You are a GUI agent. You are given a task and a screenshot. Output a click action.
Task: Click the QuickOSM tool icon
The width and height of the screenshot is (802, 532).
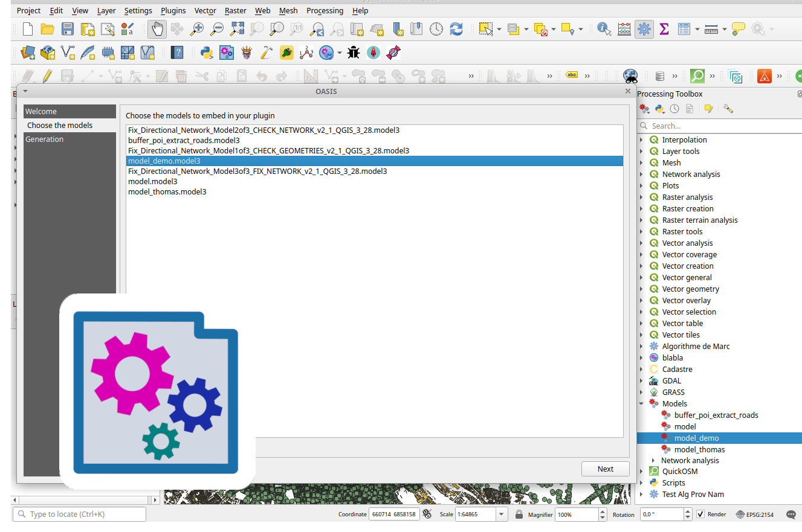[x=697, y=76]
